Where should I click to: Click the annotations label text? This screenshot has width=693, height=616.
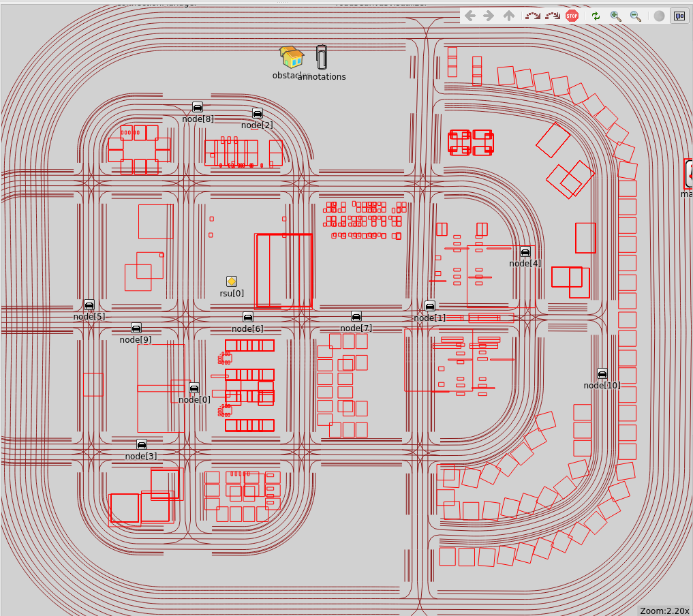322,76
